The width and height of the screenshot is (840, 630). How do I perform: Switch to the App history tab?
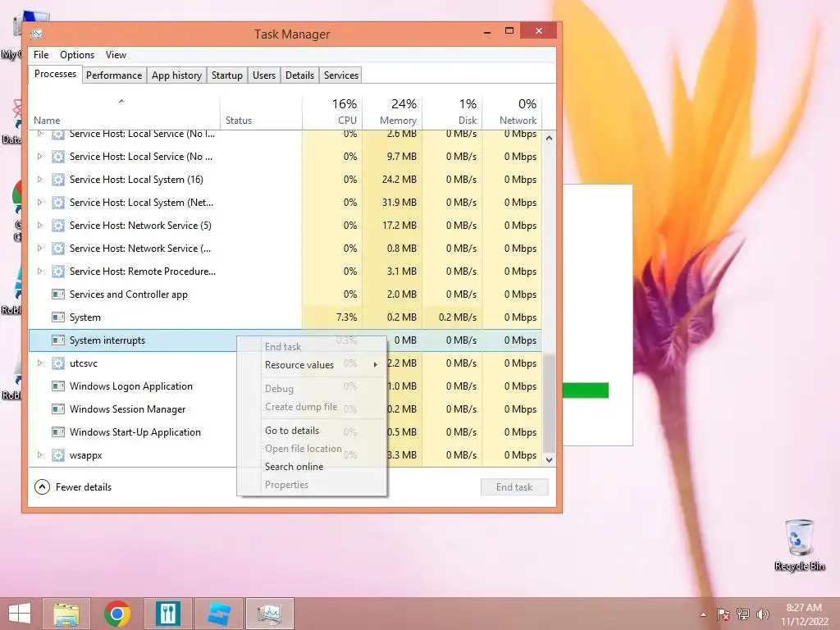[177, 75]
